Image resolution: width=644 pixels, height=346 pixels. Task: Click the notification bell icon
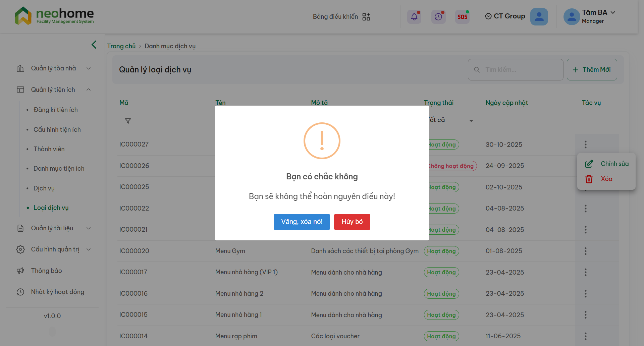(414, 17)
